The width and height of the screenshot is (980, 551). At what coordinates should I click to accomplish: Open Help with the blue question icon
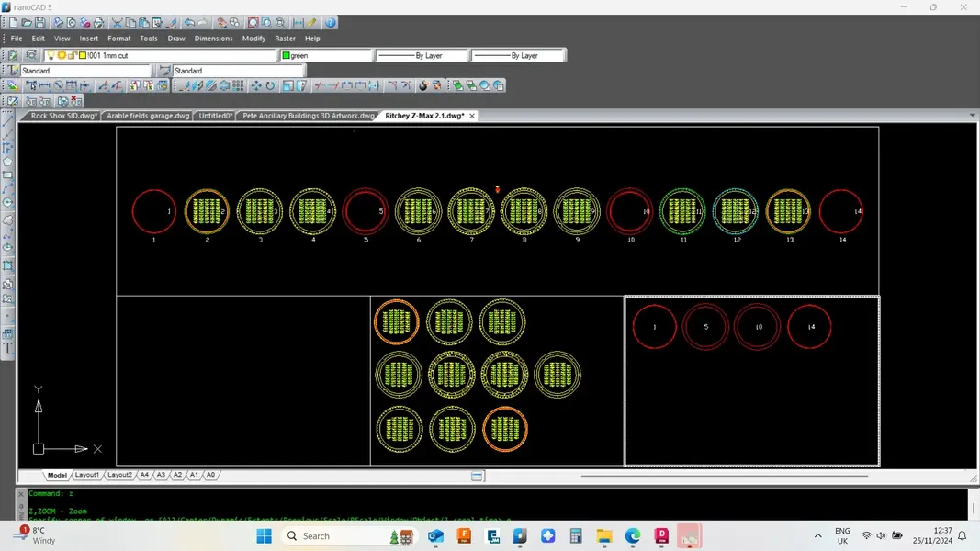330,22
